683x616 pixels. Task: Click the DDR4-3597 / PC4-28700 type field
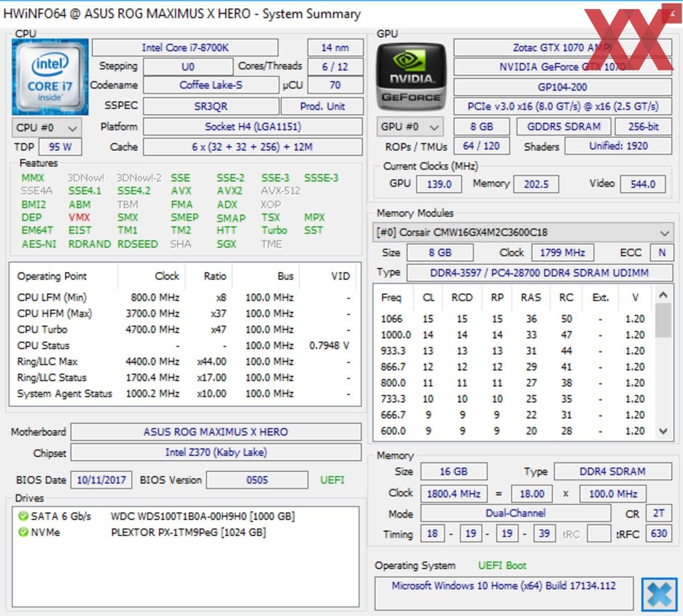[539, 273]
